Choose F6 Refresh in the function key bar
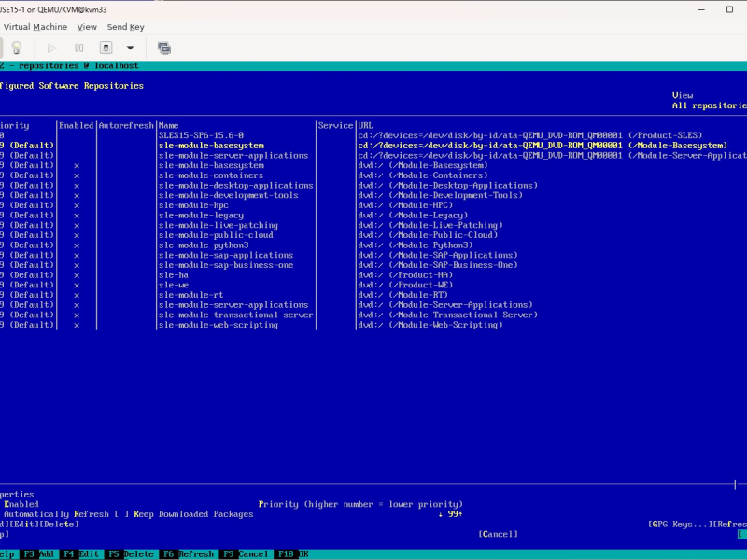This screenshot has width=747, height=560. pyautogui.click(x=188, y=554)
